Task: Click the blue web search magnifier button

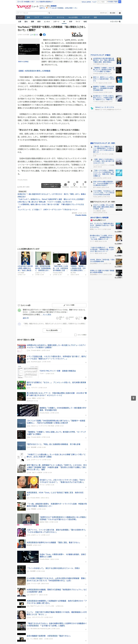Action: pos(120,2)
